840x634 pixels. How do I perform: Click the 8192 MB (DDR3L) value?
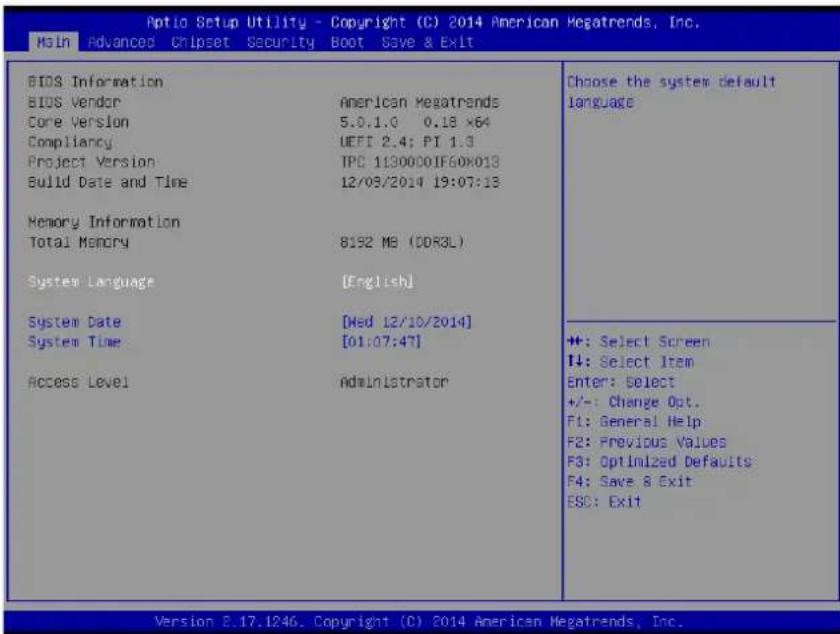pos(402,242)
